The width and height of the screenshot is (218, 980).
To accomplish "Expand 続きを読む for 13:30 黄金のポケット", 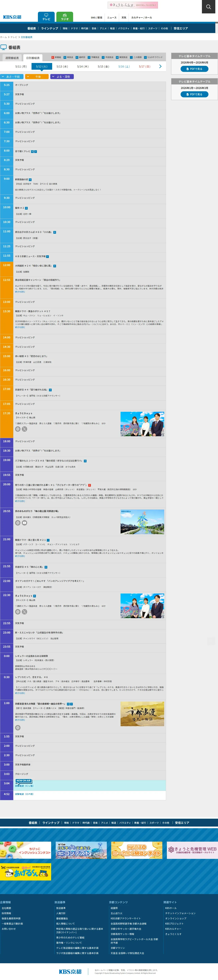I will click(20, 327).
